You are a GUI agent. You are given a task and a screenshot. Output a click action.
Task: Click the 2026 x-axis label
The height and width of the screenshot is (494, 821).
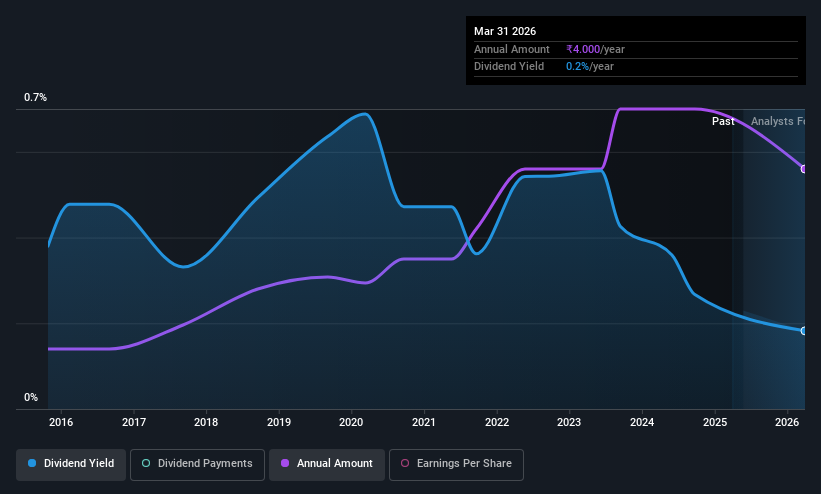point(786,422)
